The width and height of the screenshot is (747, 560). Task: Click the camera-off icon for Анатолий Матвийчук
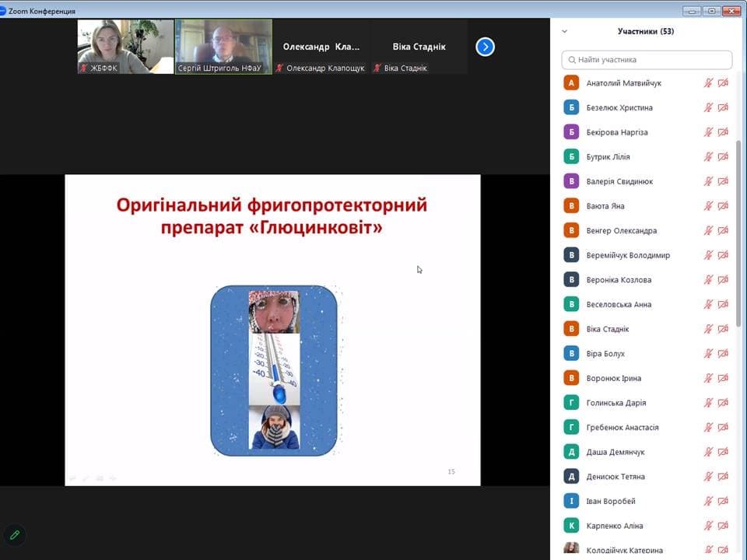click(x=723, y=83)
